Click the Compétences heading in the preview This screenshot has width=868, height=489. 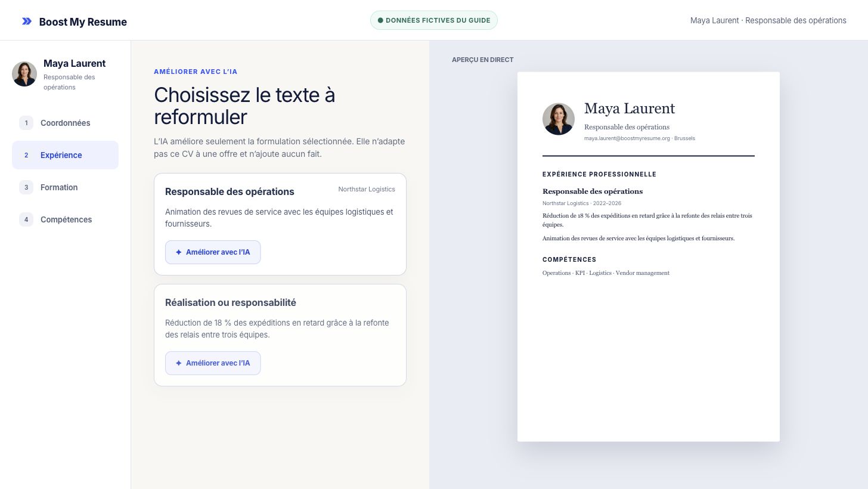click(x=569, y=260)
